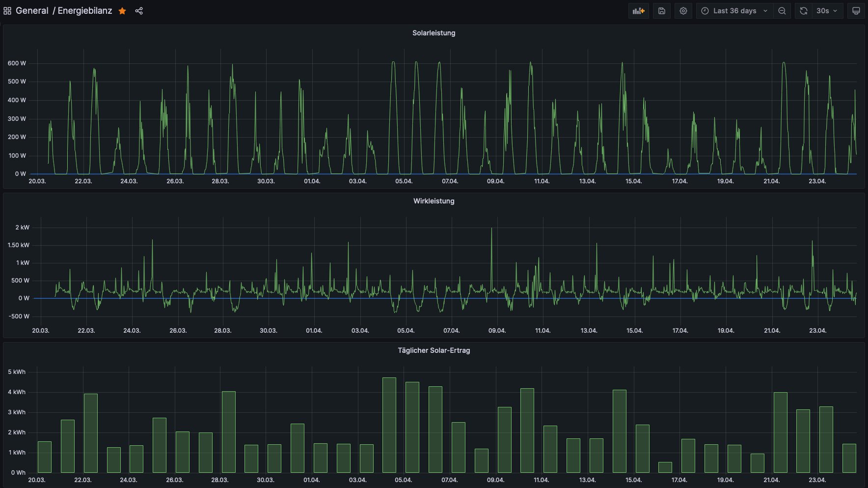Screen dimensions: 868x488
Task: Open the Wirkleistung panel title menu
Action: tap(434, 201)
